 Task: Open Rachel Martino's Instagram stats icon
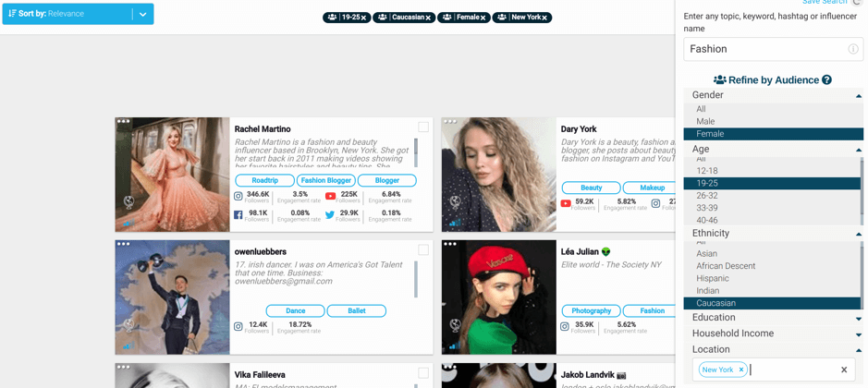tap(238, 196)
